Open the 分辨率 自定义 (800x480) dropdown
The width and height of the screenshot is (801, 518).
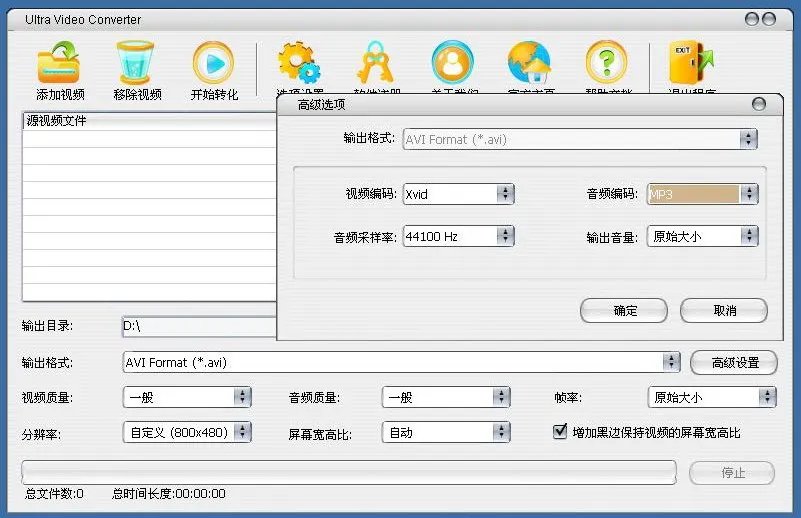tap(187, 432)
